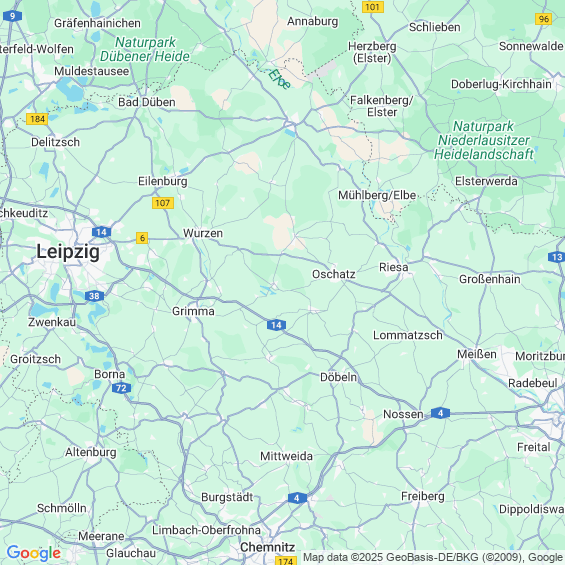Select the Riesa town label

coord(394,267)
